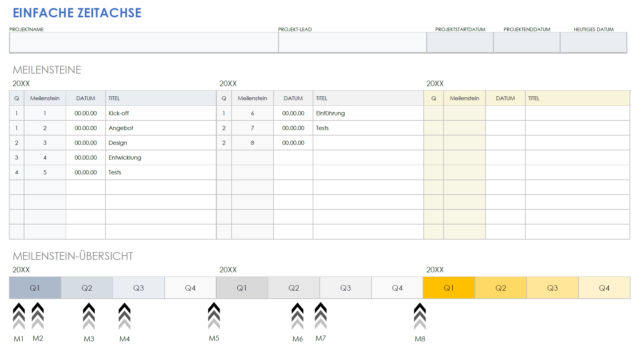Select milestone number 4 cell
This screenshot has height=360, width=644.
tap(45, 157)
